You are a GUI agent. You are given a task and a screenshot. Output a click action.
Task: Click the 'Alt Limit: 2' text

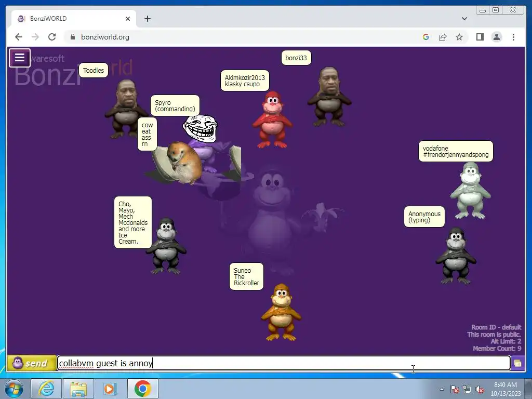(x=506, y=341)
